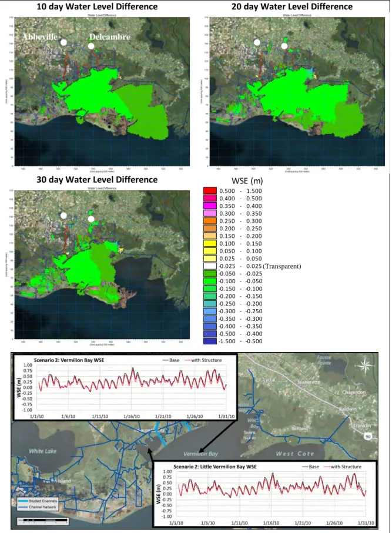Click the WSE (m) legend heading
This screenshot has width=392, height=533.
(x=247, y=181)
